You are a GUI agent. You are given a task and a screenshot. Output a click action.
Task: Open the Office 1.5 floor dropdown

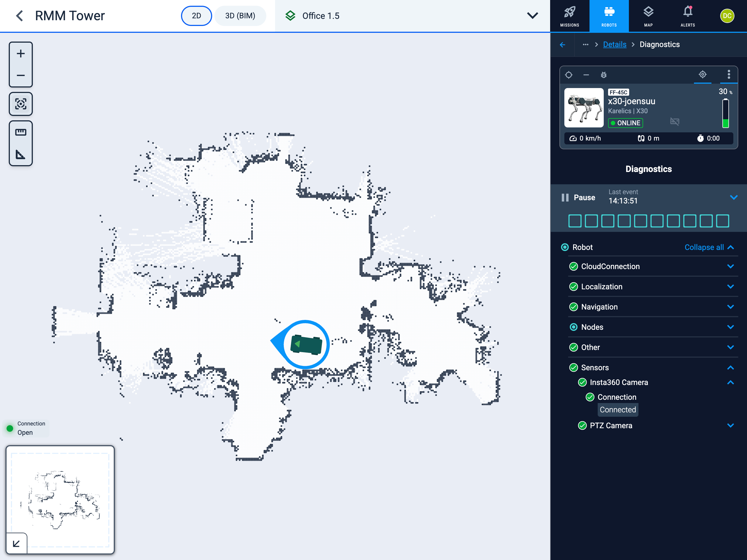(532, 16)
